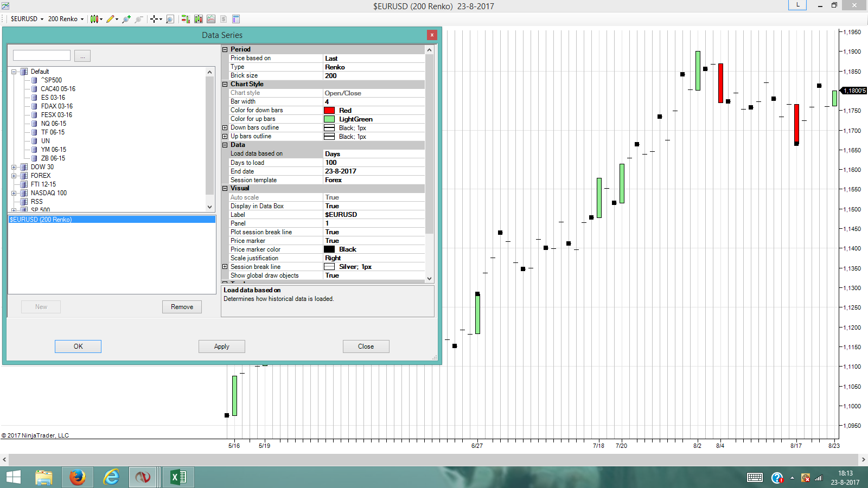Image resolution: width=868 pixels, height=488 pixels.
Task: Click the ellipsis browse button
Action: click(82, 56)
